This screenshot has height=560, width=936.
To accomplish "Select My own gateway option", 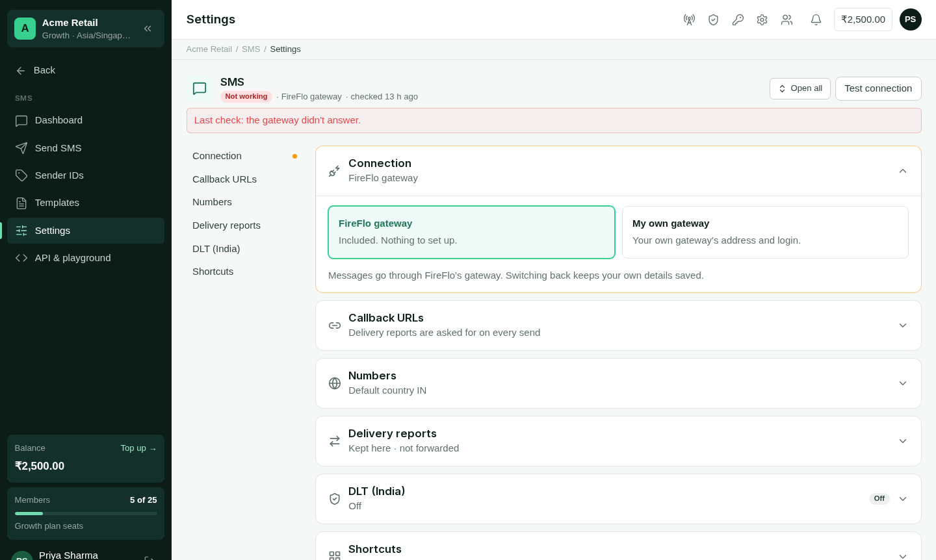I will tap(765, 233).
